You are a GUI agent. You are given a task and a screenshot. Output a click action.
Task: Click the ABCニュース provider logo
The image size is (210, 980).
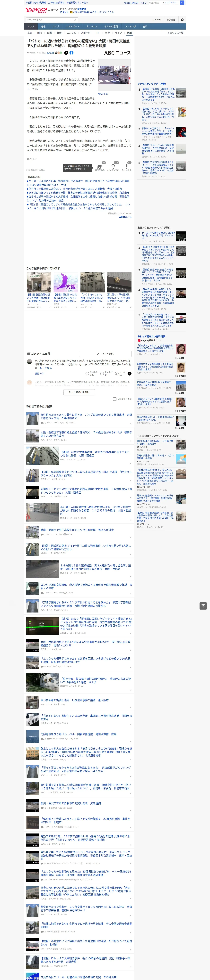pyautogui.click(x=118, y=53)
